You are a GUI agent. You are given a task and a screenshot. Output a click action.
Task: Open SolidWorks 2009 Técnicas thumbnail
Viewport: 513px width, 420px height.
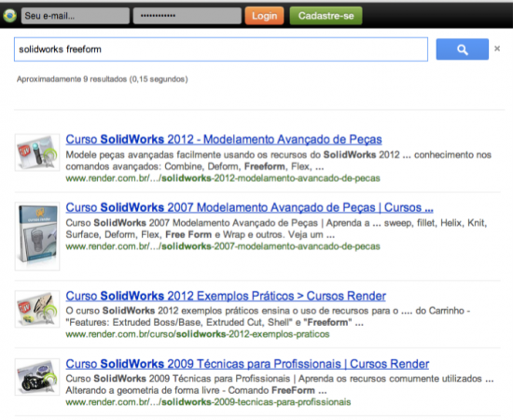pyautogui.click(x=37, y=377)
